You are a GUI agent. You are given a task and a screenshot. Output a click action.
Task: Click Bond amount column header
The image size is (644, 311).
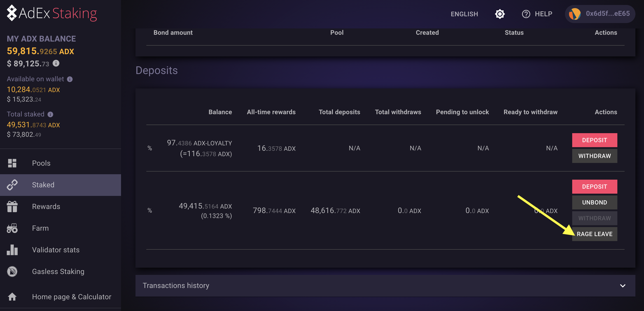(173, 32)
